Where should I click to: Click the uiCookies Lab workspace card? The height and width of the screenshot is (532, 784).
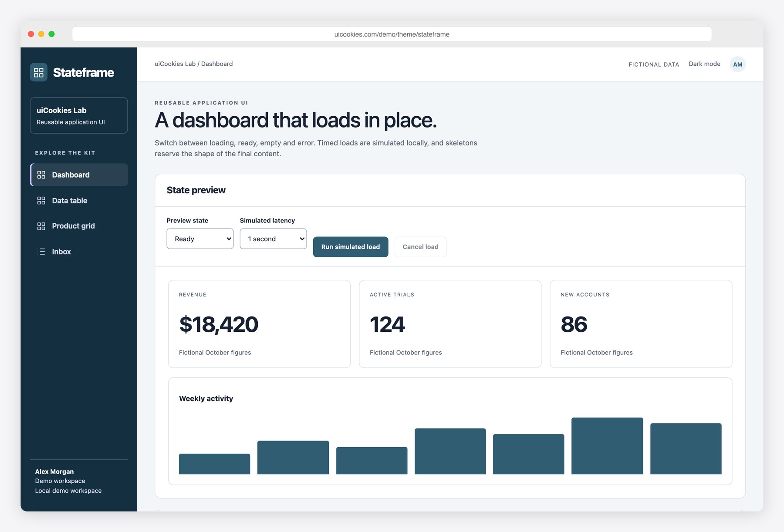coord(79,115)
